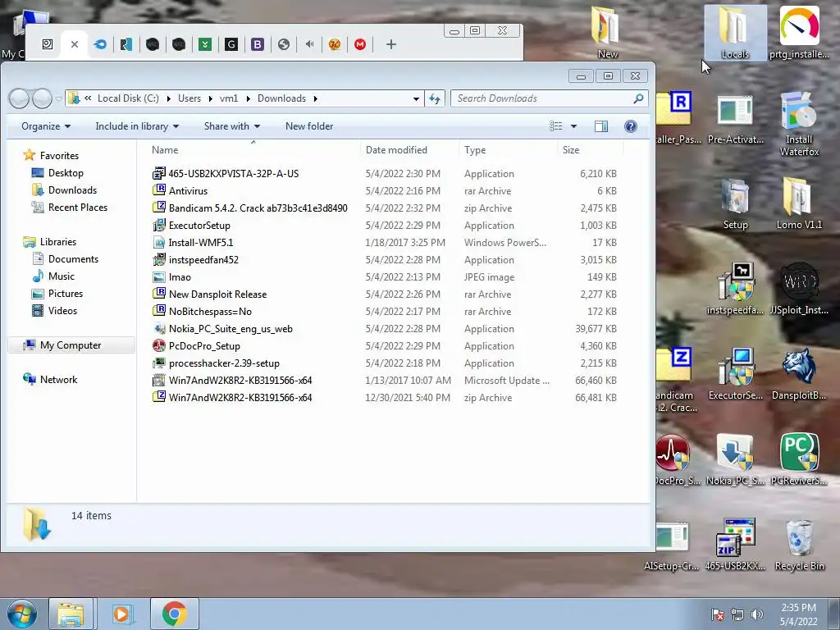Select Lomo V1.1 desktop folder
This screenshot has height=630, width=840.
coord(799,203)
